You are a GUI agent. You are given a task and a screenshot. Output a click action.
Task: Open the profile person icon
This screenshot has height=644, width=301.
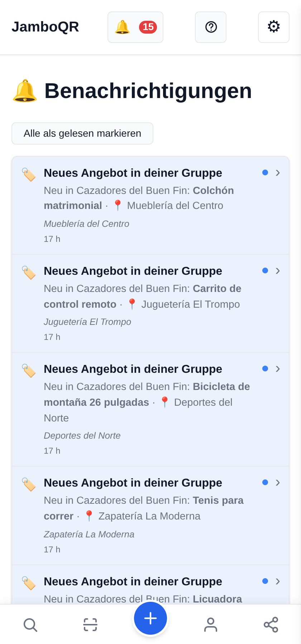tap(211, 625)
